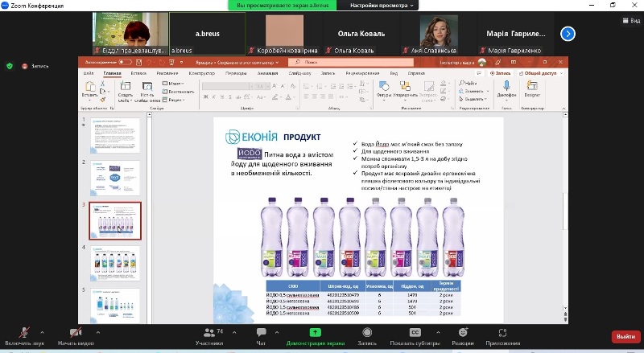Click the Фигуры shapes icon

[384, 86]
